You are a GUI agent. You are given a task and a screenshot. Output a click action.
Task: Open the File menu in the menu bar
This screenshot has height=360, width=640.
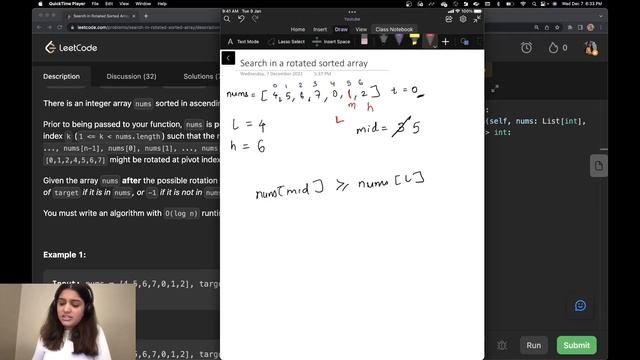pos(95,4)
